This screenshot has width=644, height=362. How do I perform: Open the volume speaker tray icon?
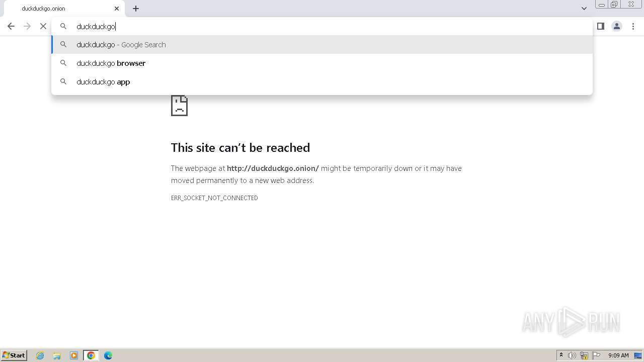coord(572,355)
